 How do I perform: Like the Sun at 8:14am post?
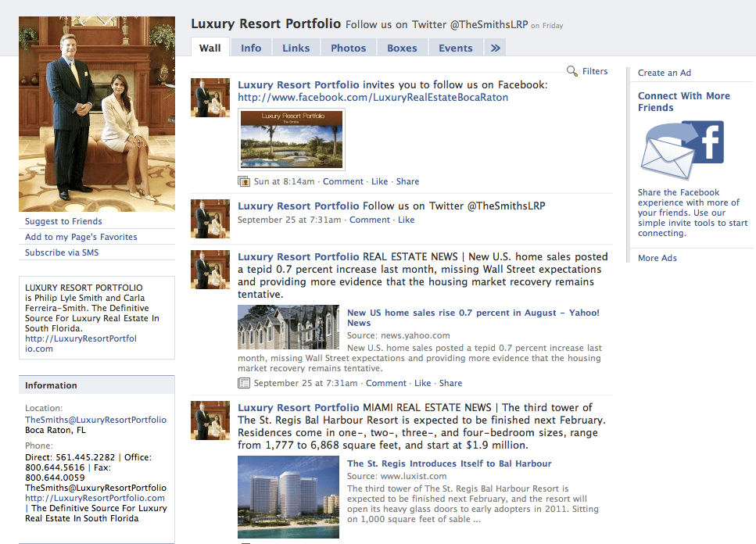tap(379, 181)
